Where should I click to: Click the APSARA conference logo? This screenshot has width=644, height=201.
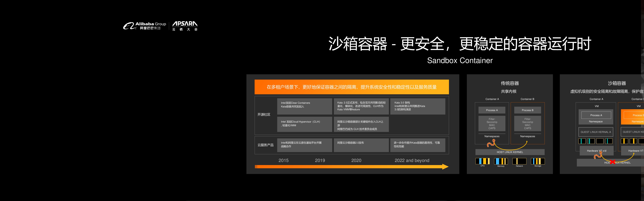coord(185,26)
